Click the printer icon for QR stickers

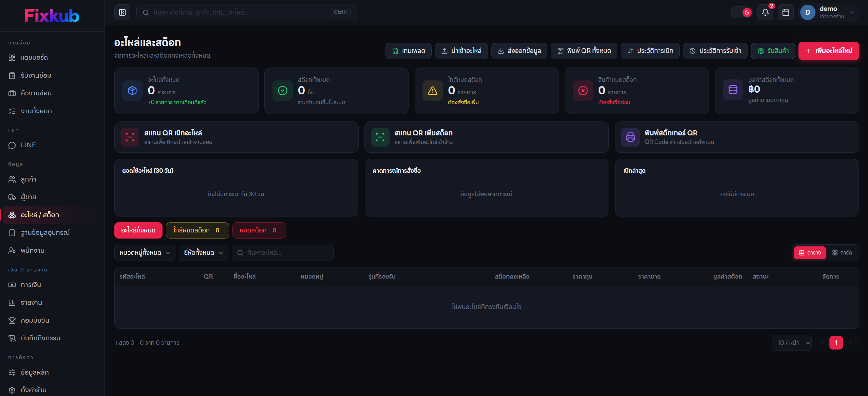630,137
